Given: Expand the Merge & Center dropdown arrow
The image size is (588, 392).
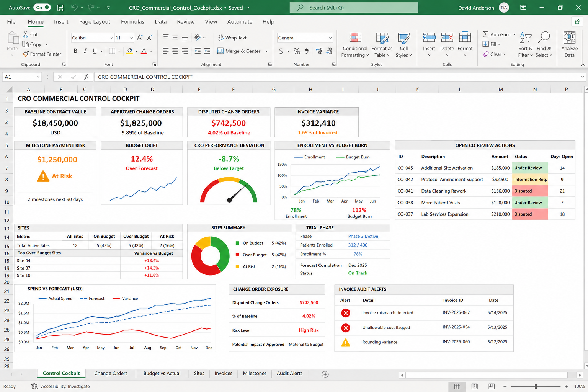Looking at the screenshot, I should click(266, 51).
